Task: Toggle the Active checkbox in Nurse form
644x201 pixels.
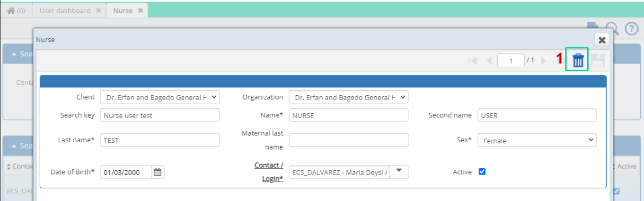Action: click(482, 172)
